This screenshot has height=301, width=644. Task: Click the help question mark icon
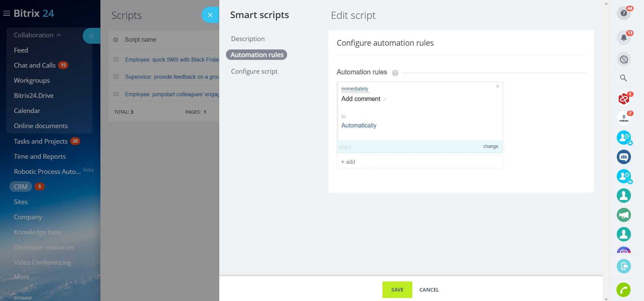pyautogui.click(x=624, y=13)
